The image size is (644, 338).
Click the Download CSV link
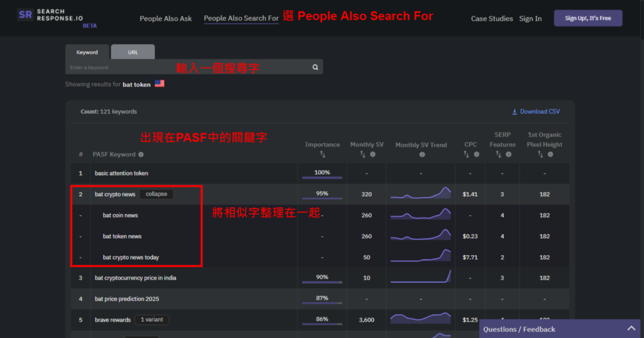(536, 112)
